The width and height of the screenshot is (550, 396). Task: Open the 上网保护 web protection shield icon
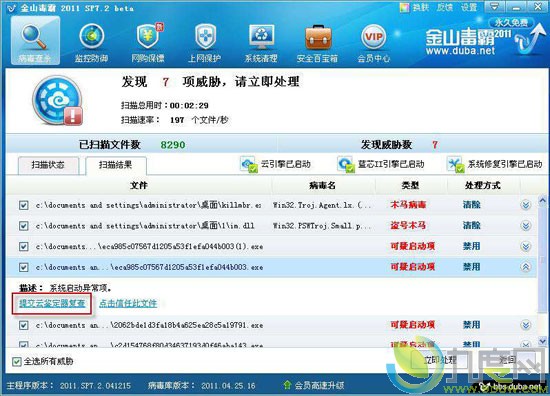[205, 36]
